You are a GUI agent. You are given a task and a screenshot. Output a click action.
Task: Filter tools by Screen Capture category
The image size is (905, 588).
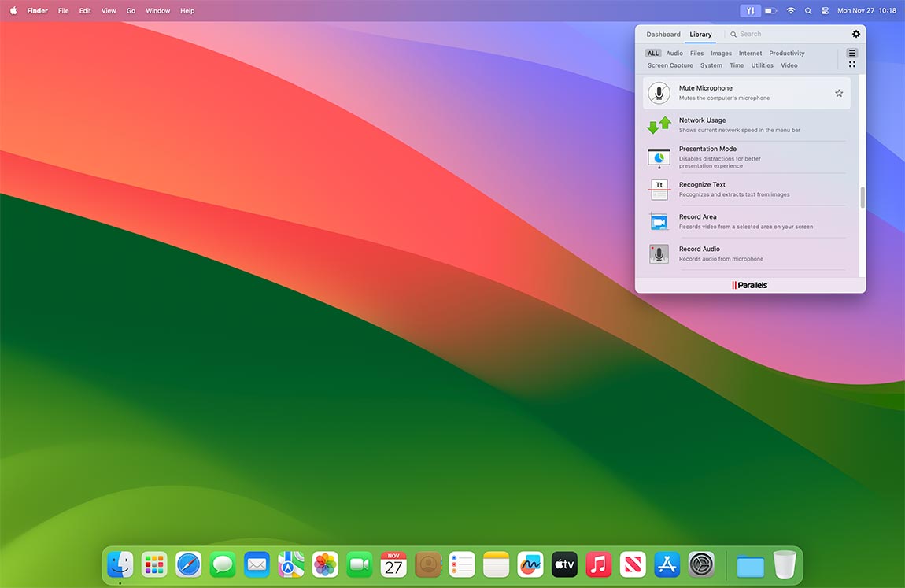670,65
